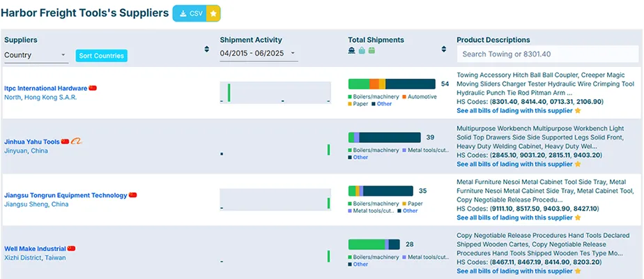The width and height of the screenshot is (644, 279).
Task: Click the orange Automotive segment in Itpc's bar
Action: [374, 84]
